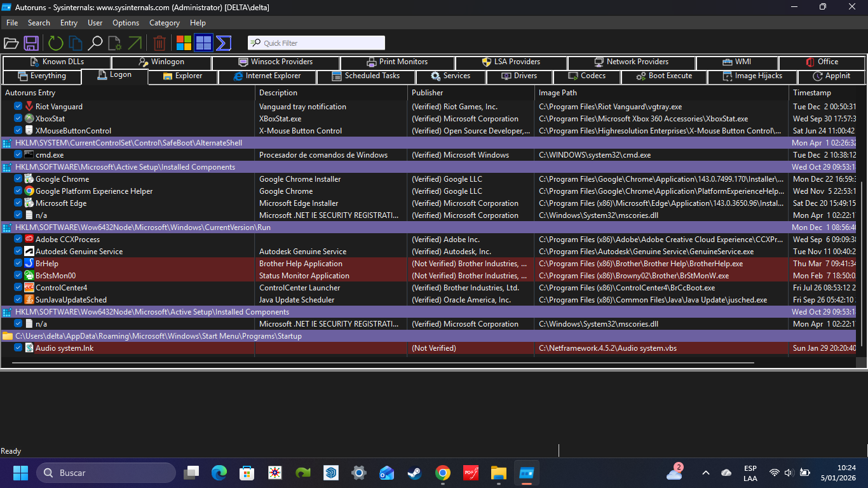Go to the Winlogon tab
This screenshot has height=488, width=868.
pos(161,62)
